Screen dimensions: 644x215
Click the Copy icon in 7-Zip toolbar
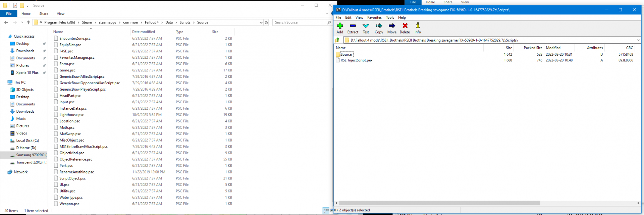click(x=379, y=28)
